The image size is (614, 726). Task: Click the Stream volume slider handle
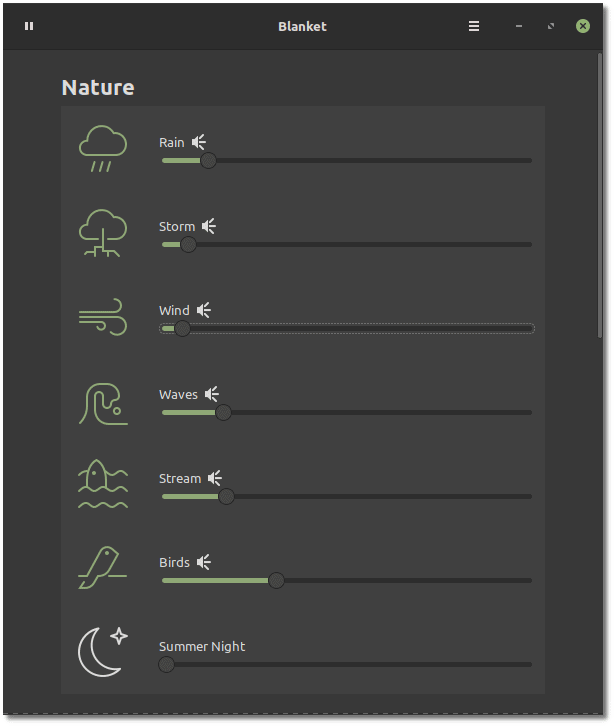tap(226, 496)
